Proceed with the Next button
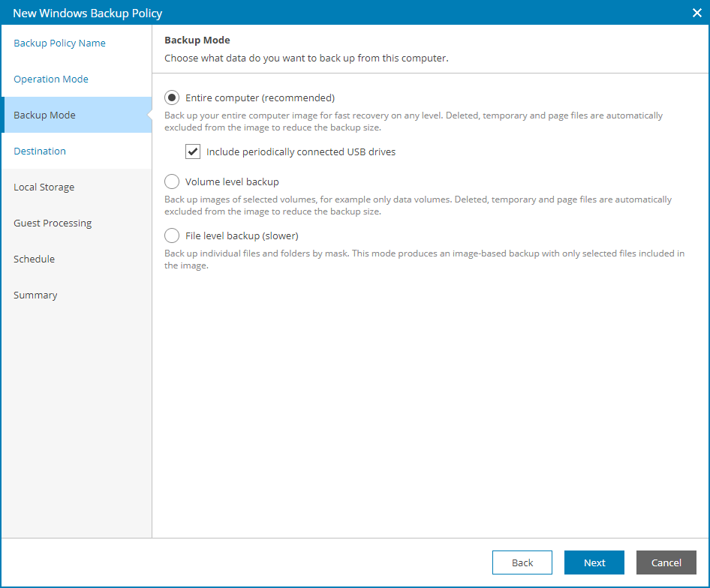 click(x=594, y=562)
